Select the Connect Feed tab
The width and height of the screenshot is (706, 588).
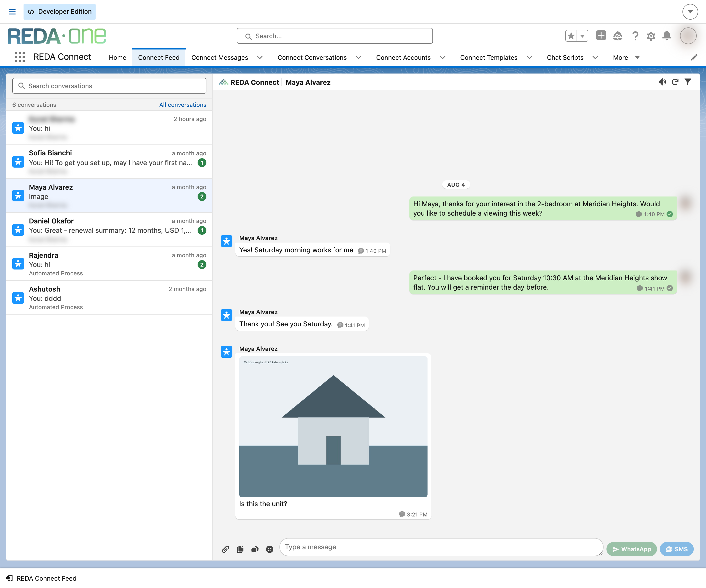[159, 58]
